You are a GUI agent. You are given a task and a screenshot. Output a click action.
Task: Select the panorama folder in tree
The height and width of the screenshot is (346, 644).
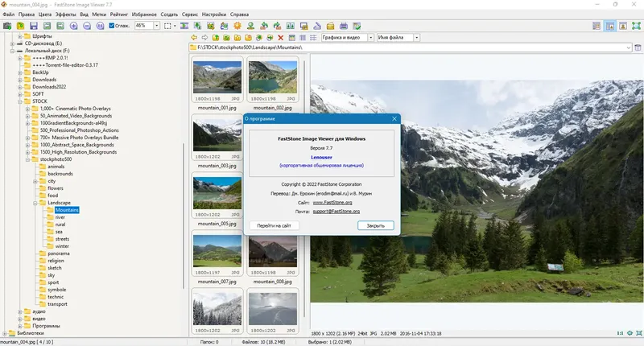pyautogui.click(x=58, y=253)
